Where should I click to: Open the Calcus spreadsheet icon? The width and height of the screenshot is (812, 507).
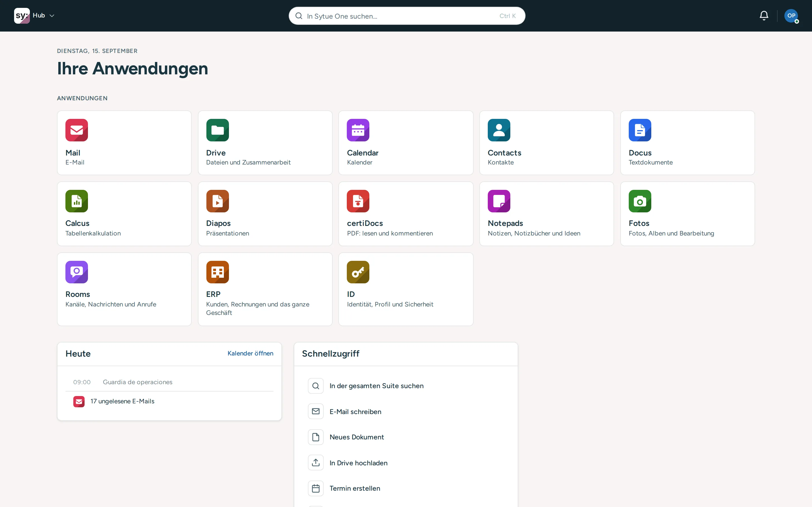(x=76, y=201)
